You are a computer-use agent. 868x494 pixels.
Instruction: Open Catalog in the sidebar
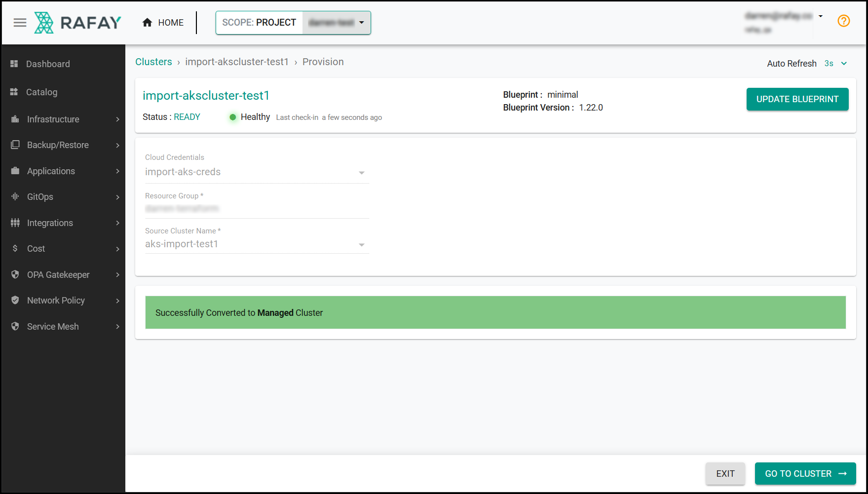41,92
